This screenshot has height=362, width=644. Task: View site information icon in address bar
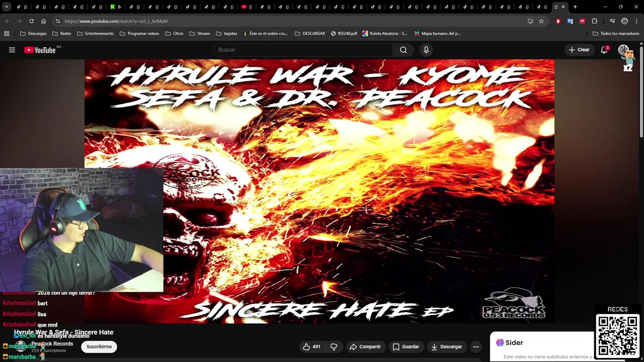point(58,21)
